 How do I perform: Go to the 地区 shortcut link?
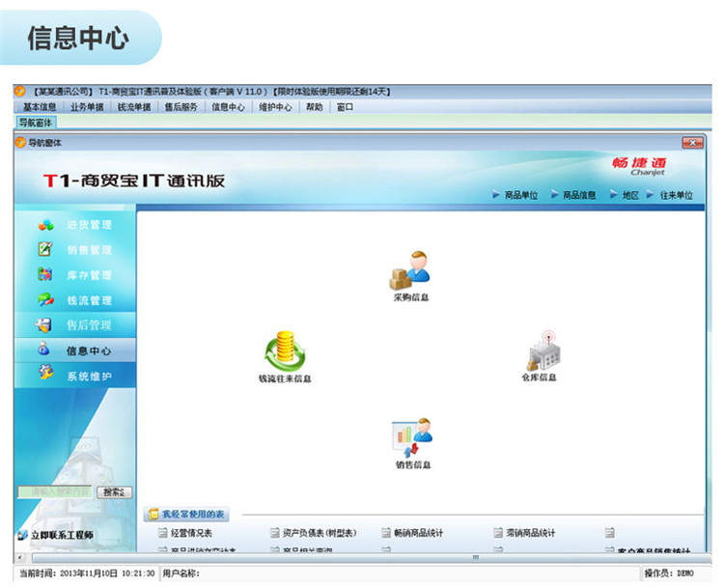[x=630, y=195]
